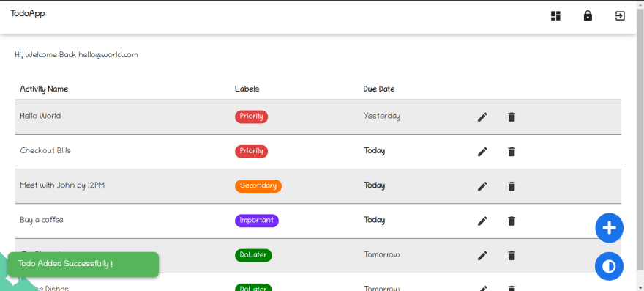Edit the Hello World todo
The image size is (644, 291).
coord(482,117)
